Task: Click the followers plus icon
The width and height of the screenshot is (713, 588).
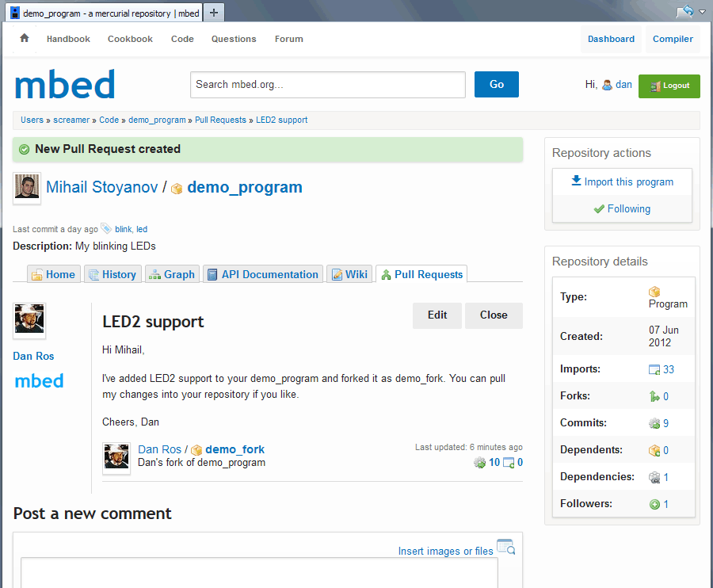Action: (654, 504)
